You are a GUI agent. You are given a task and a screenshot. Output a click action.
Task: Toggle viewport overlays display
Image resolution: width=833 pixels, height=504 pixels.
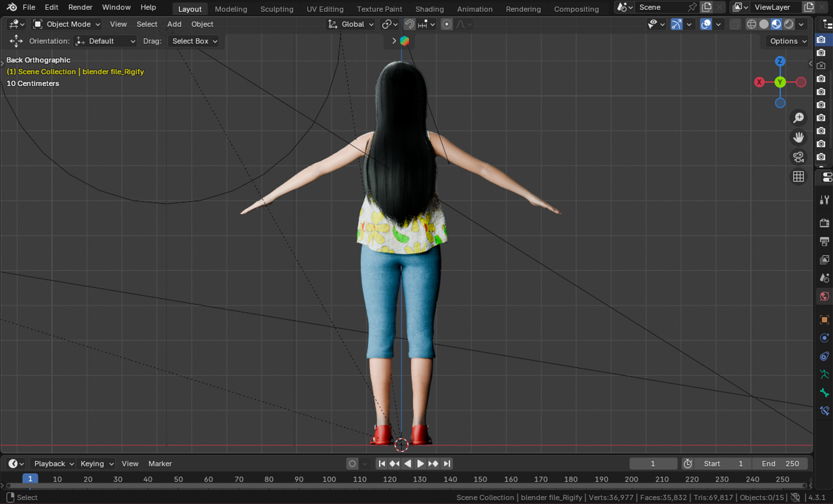706,24
